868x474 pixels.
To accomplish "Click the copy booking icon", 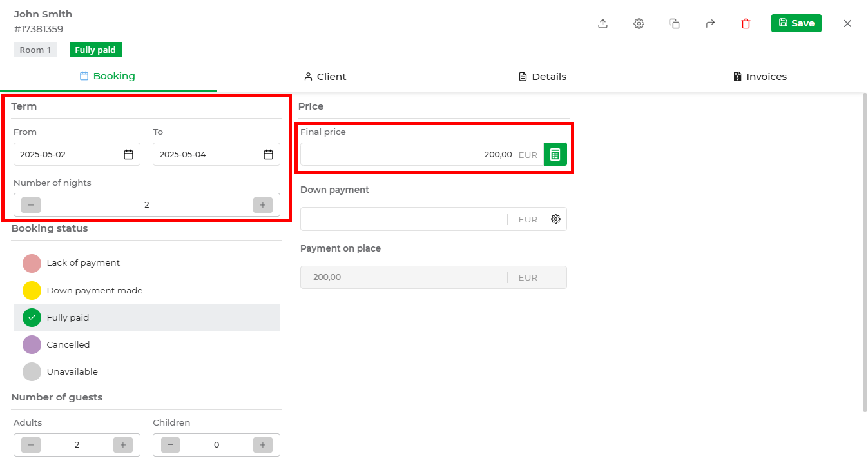I will coord(674,23).
